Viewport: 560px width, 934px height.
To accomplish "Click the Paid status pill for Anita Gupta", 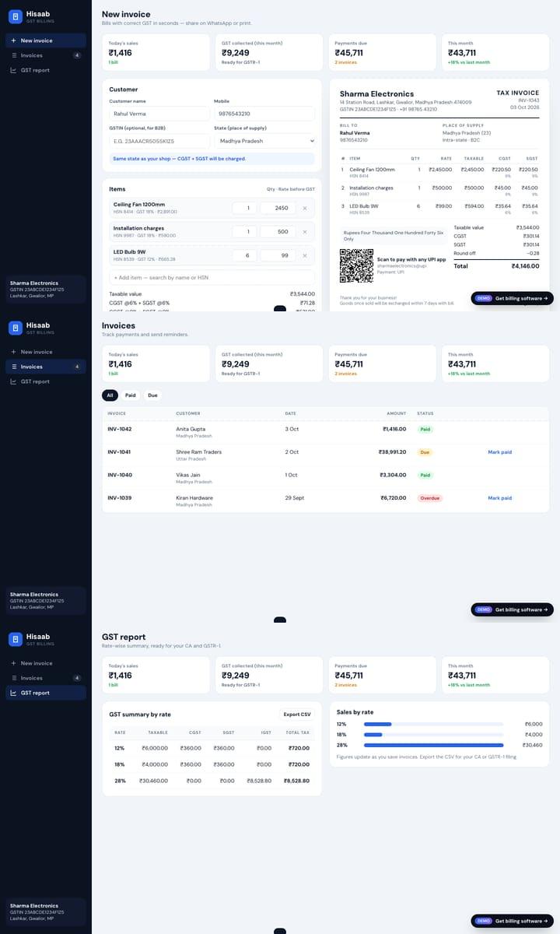I will pyautogui.click(x=425, y=429).
